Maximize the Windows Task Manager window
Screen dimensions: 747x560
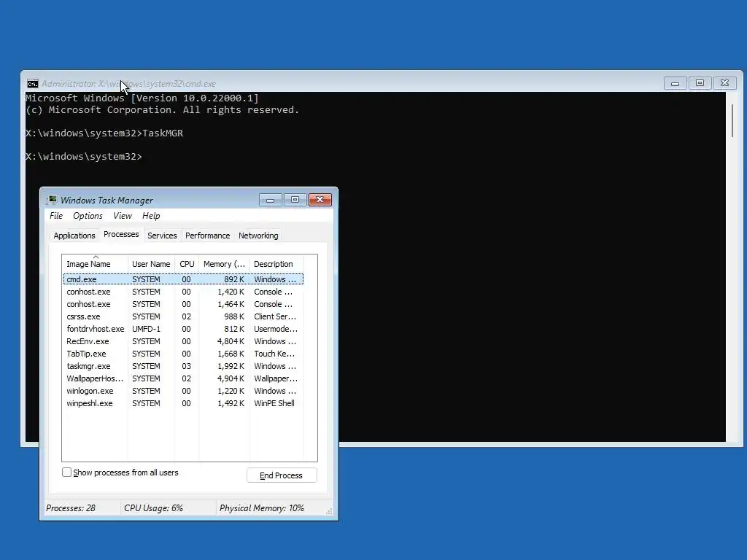(x=295, y=200)
